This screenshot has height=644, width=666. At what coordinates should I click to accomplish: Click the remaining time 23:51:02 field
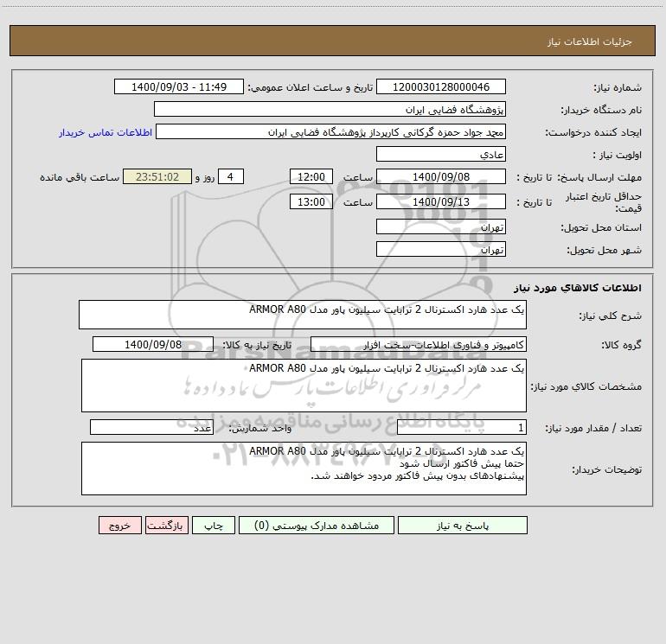(157, 176)
